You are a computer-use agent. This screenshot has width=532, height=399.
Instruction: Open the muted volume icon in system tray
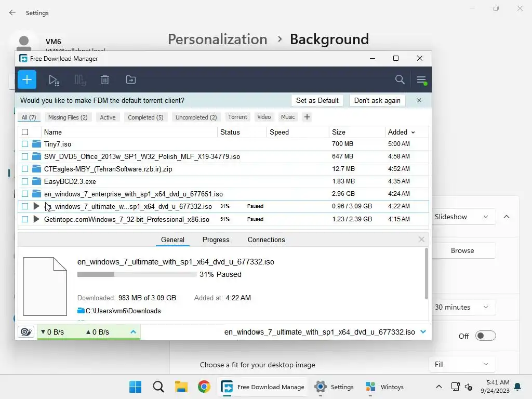pyautogui.click(x=469, y=387)
